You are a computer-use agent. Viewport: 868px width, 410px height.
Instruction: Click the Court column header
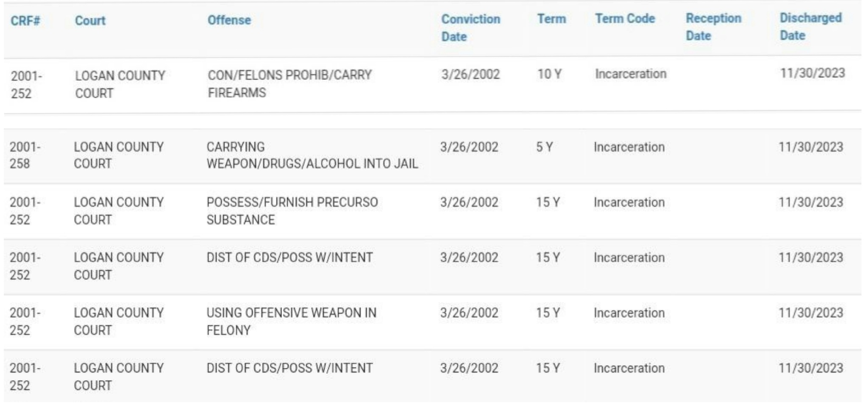(90, 21)
